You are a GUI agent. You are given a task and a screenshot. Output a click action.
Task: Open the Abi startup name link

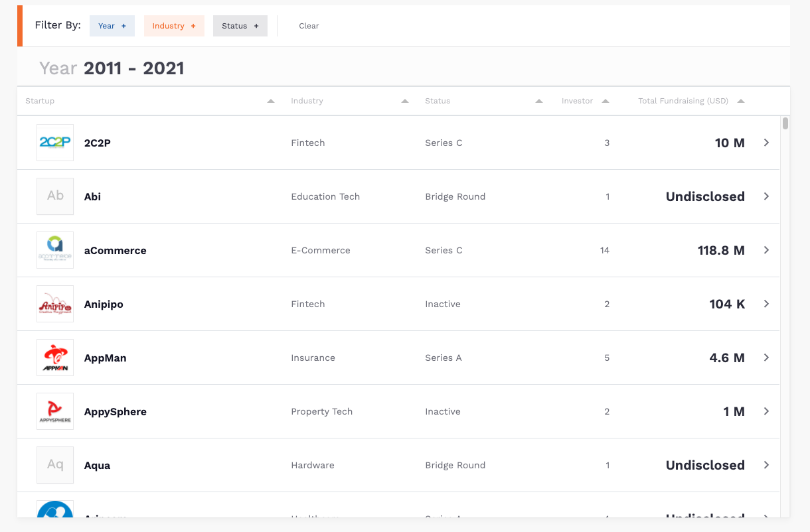92,196
